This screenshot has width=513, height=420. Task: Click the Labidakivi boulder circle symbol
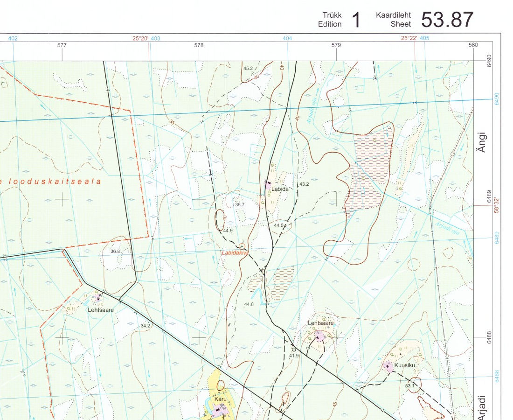pos(242,245)
